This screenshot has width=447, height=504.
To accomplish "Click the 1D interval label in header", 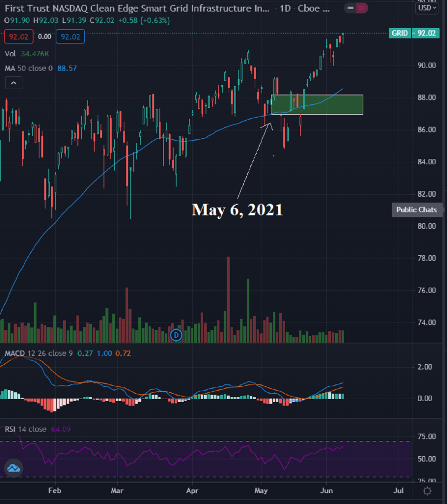I will (x=285, y=9).
